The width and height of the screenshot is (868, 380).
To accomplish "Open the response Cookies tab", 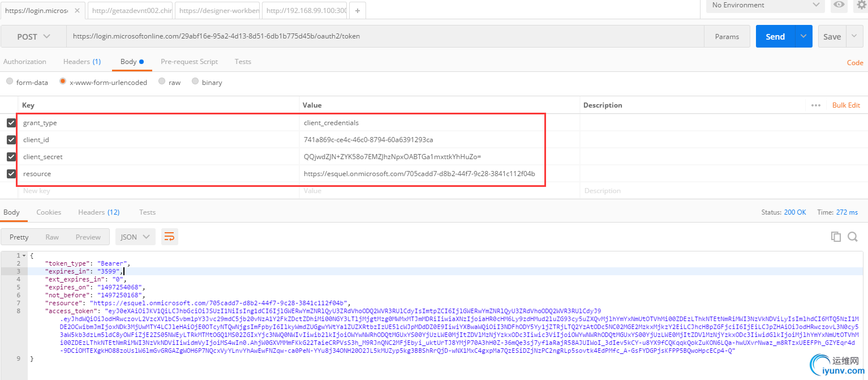I will tap(49, 212).
